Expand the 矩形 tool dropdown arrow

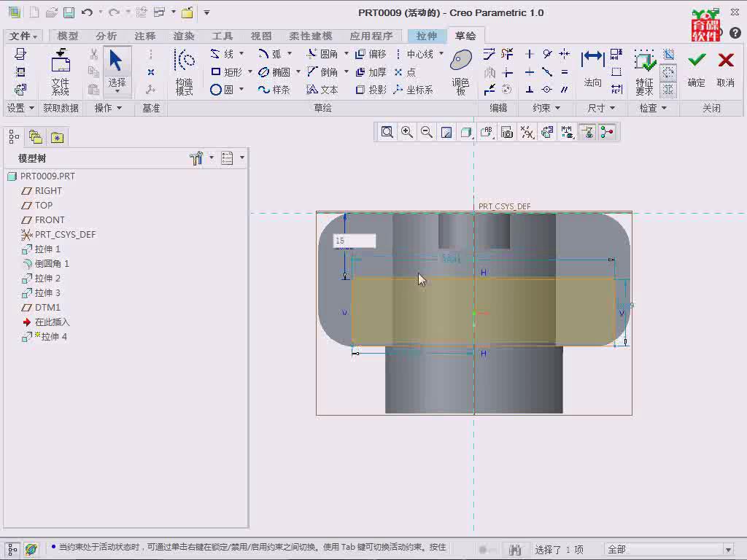click(250, 72)
